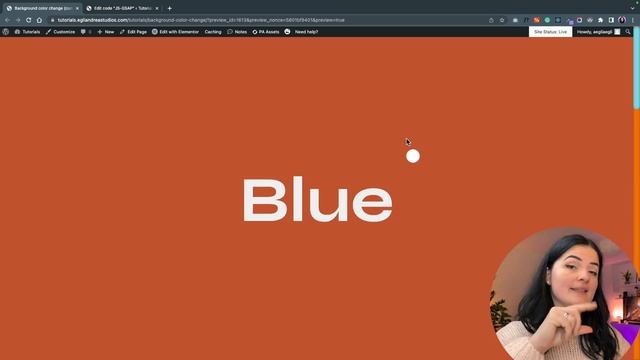The image size is (640, 360).
Task: Open a new browser tab
Action: click(169, 8)
